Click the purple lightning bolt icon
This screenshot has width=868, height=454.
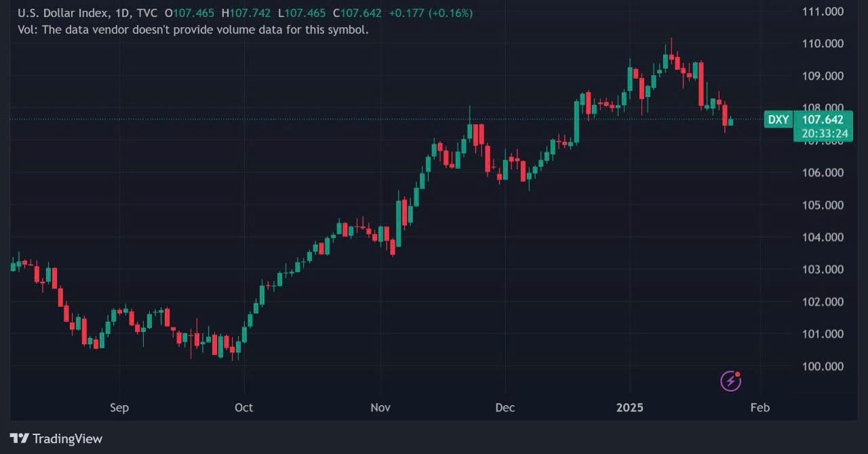tap(730, 381)
